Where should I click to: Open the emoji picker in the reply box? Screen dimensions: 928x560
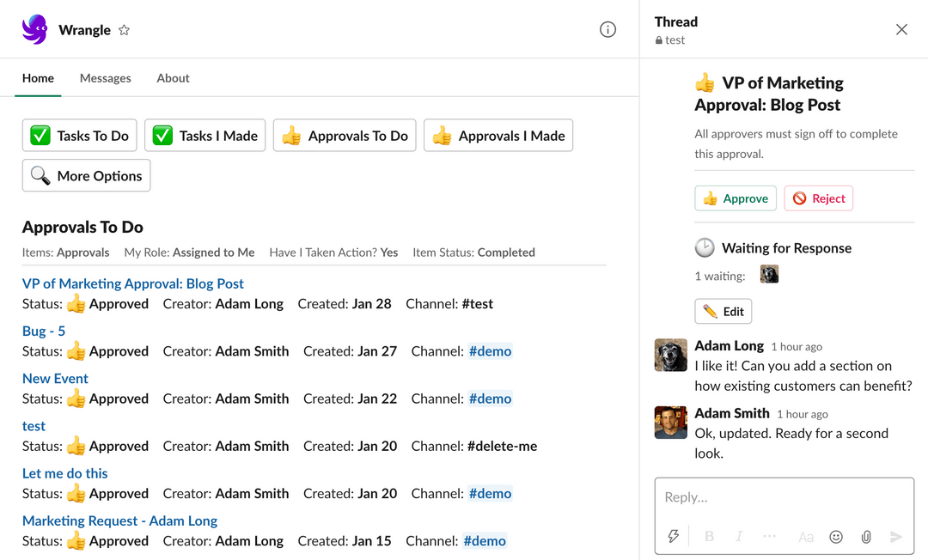click(836, 536)
